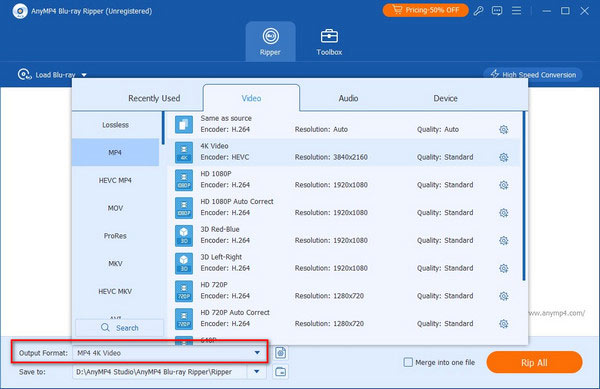Switch to the Recently Used tab
The height and width of the screenshot is (389, 600).
point(154,98)
